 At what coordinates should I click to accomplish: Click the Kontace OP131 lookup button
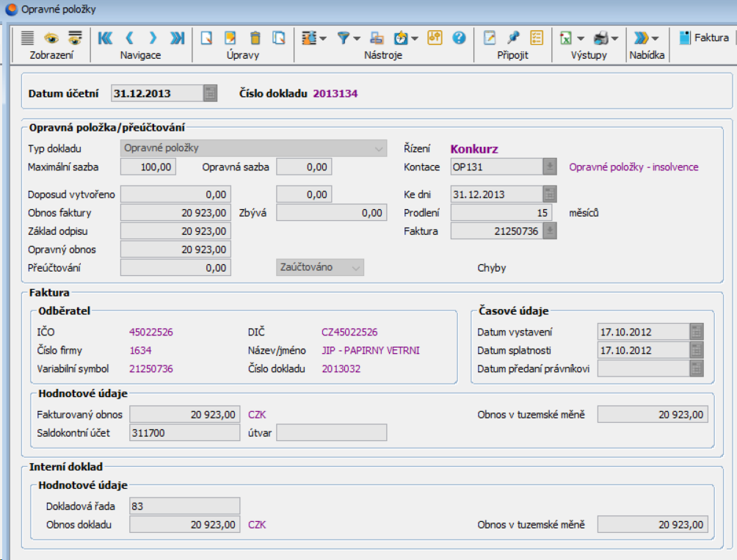pos(549,167)
